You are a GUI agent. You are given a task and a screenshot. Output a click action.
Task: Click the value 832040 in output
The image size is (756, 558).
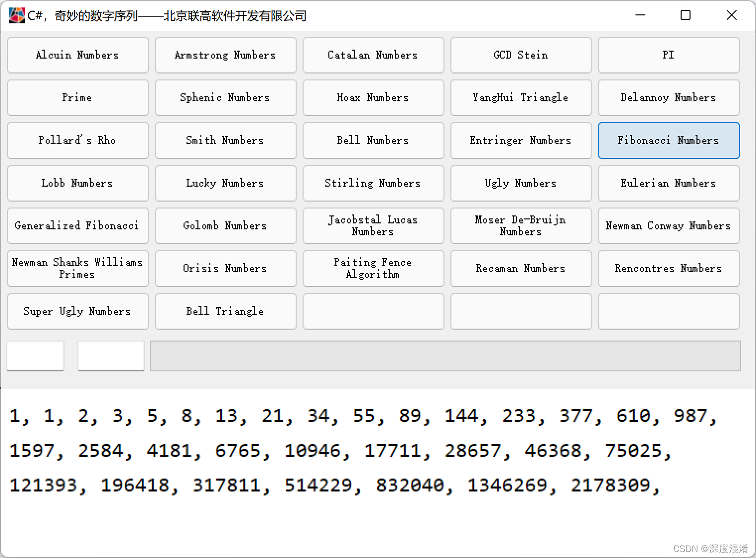(410, 486)
